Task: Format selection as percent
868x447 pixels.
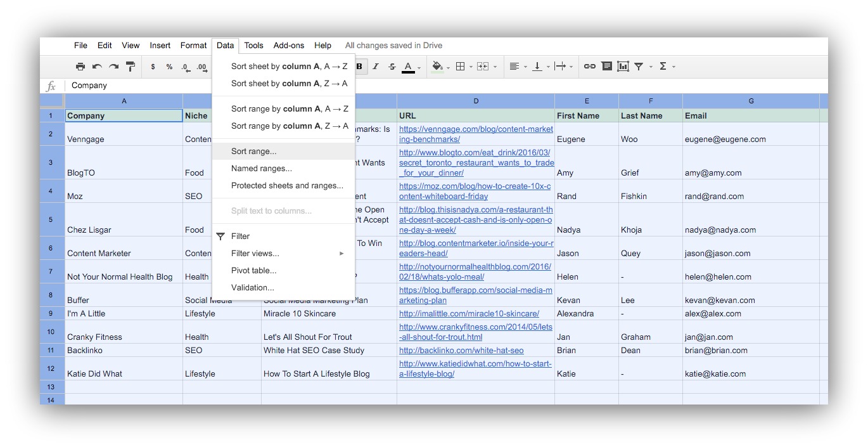Action: [x=169, y=67]
